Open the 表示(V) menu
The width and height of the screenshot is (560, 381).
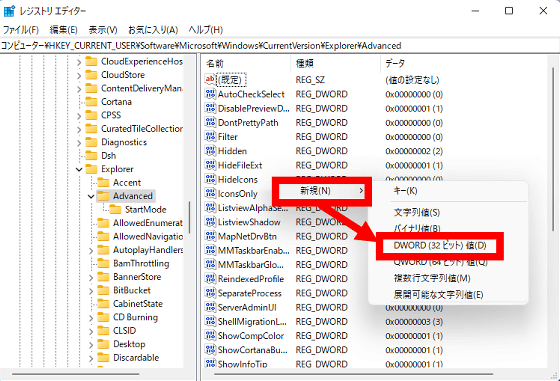pyautogui.click(x=103, y=30)
